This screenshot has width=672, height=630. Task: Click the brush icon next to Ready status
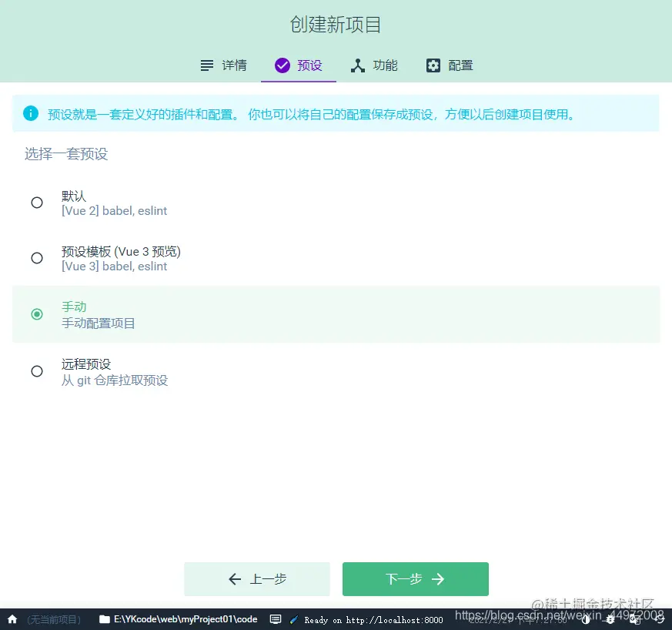[x=293, y=619]
